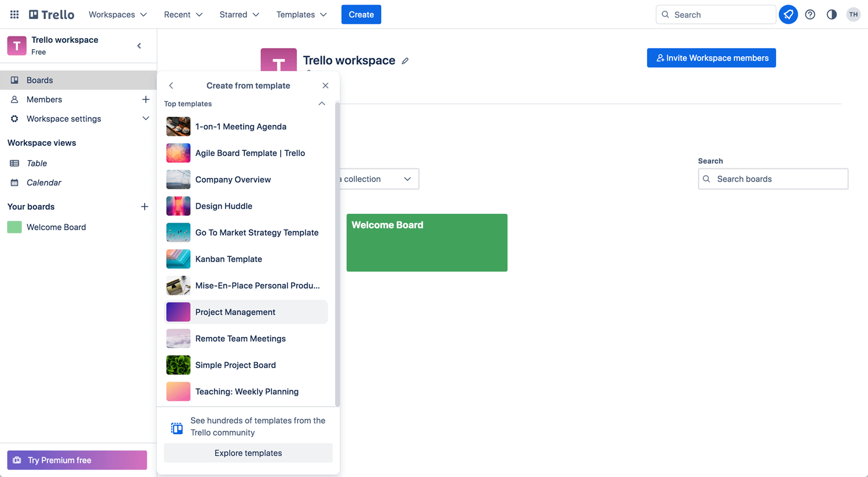Click the Welcome Board green swatch in sidebar

(x=14, y=227)
